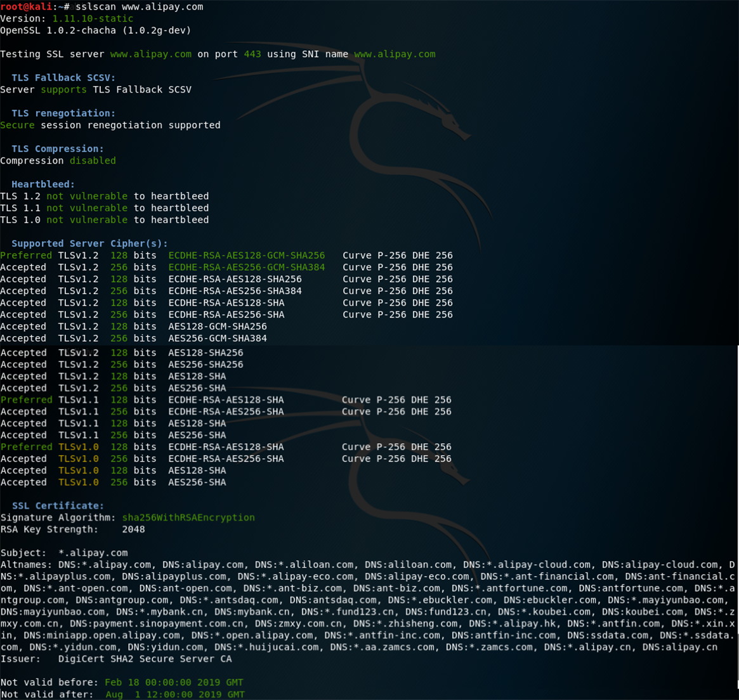Click 'Preferred' on the TLSv1.1 row
This screenshot has height=700, width=739.
[27, 400]
